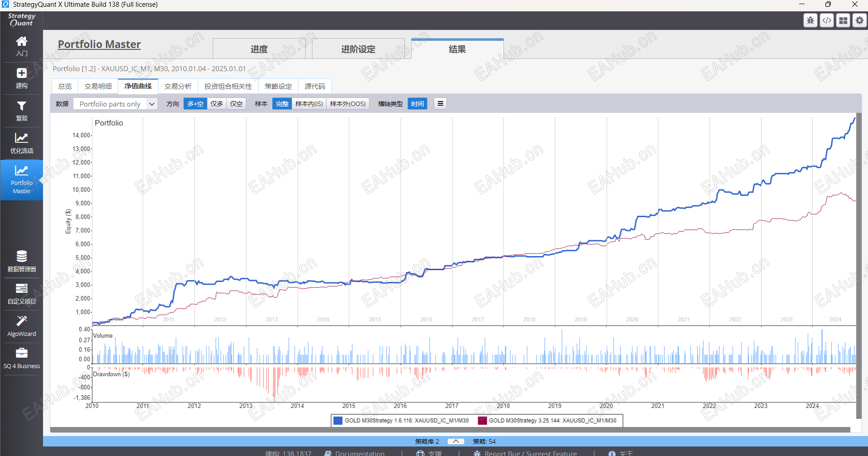The width and height of the screenshot is (868, 456).
Task: Open settings via the gear icon
Action: click(859, 20)
